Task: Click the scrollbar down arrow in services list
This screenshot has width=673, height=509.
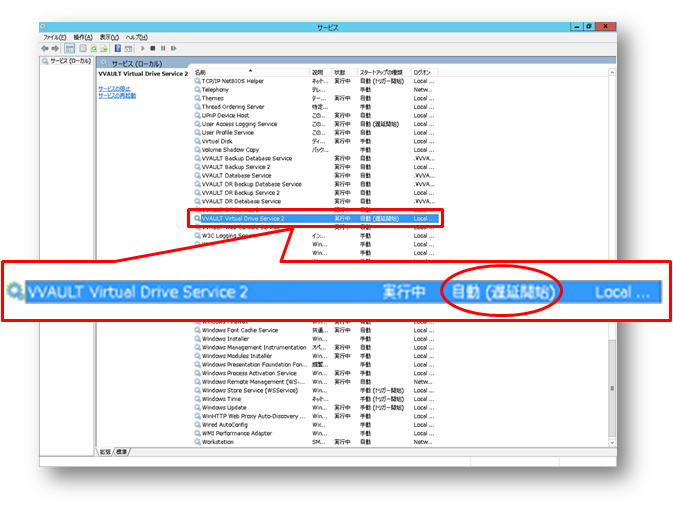Action: pos(612,443)
